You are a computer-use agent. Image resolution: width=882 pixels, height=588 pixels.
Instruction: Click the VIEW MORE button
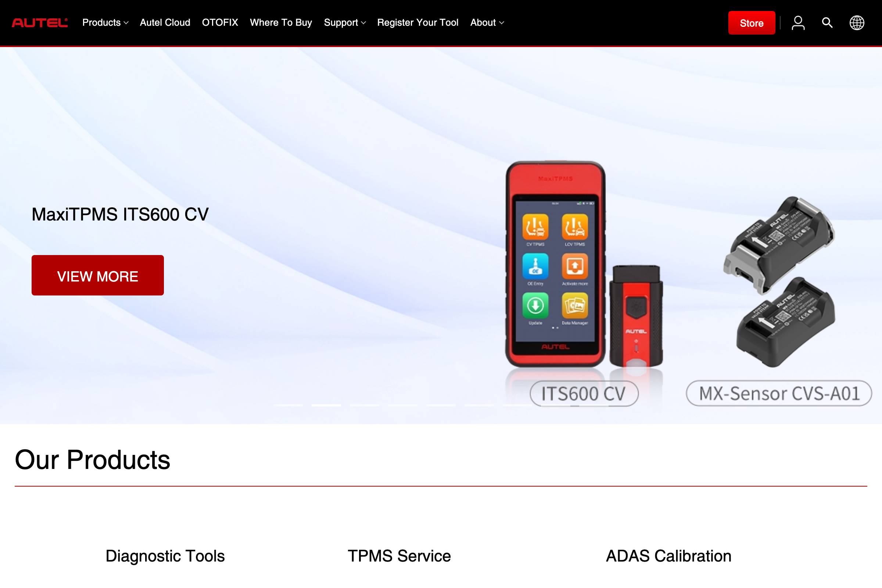point(97,275)
